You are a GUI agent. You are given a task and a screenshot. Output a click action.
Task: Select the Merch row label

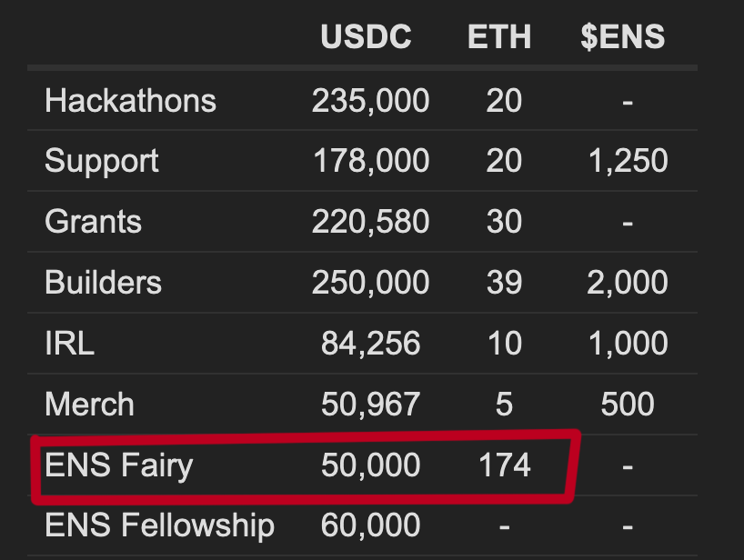tap(89, 404)
